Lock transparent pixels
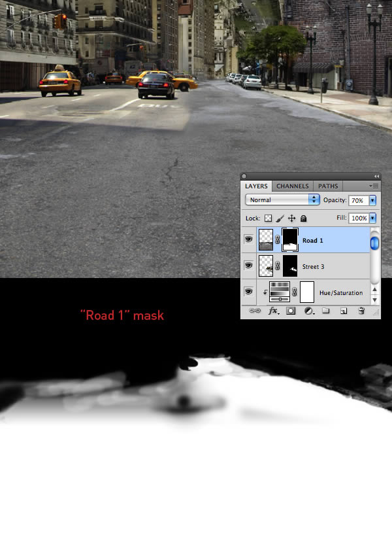This screenshot has height=556, width=392. [269, 218]
